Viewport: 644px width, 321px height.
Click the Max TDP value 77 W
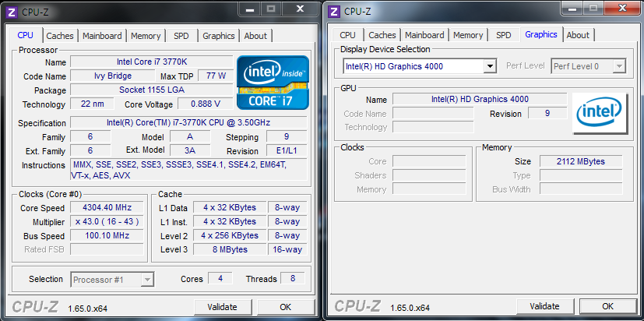click(x=216, y=76)
